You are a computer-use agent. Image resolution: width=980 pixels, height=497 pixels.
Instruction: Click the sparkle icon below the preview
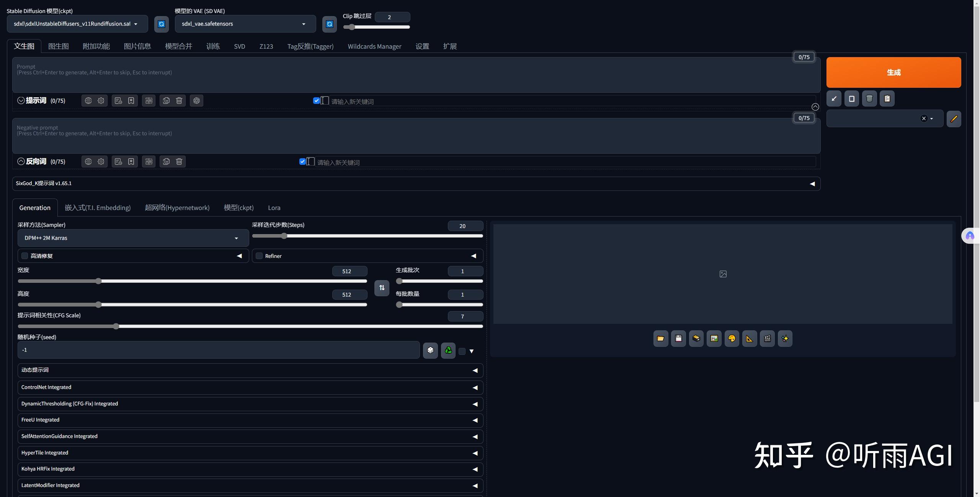785,339
